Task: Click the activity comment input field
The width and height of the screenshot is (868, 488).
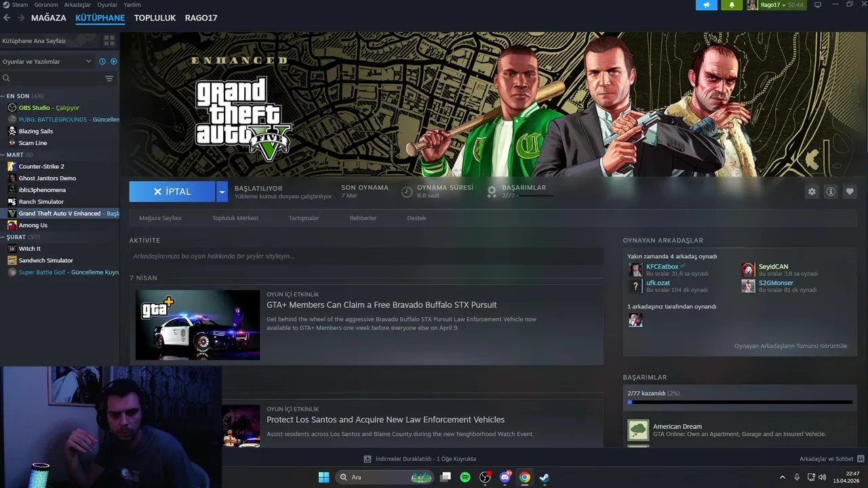Action: click(366, 256)
